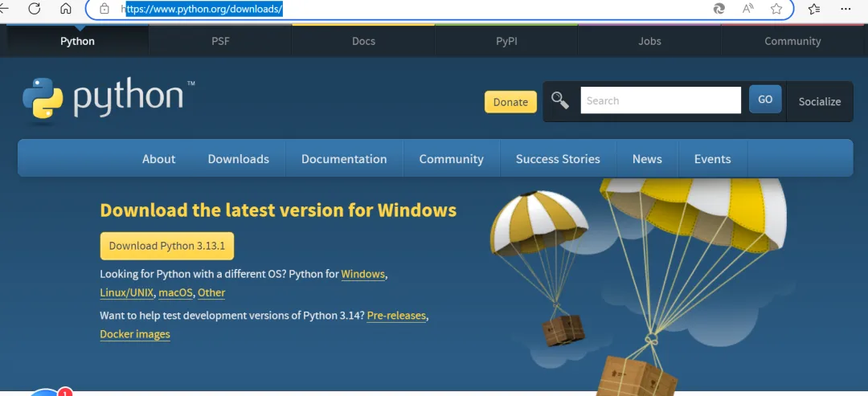
Task: Switch to the Jobs top tab
Action: pyautogui.click(x=649, y=41)
